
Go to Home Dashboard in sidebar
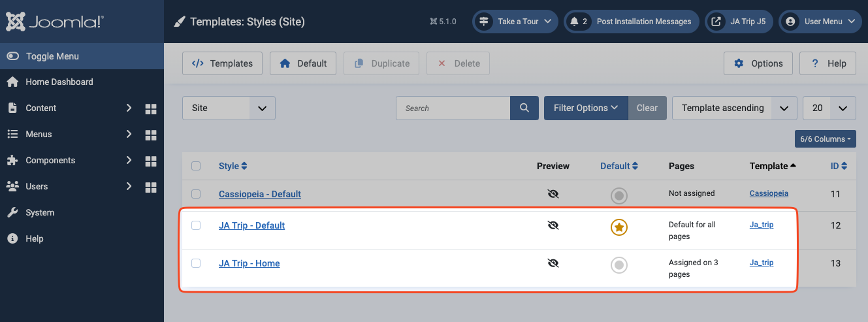(59, 82)
